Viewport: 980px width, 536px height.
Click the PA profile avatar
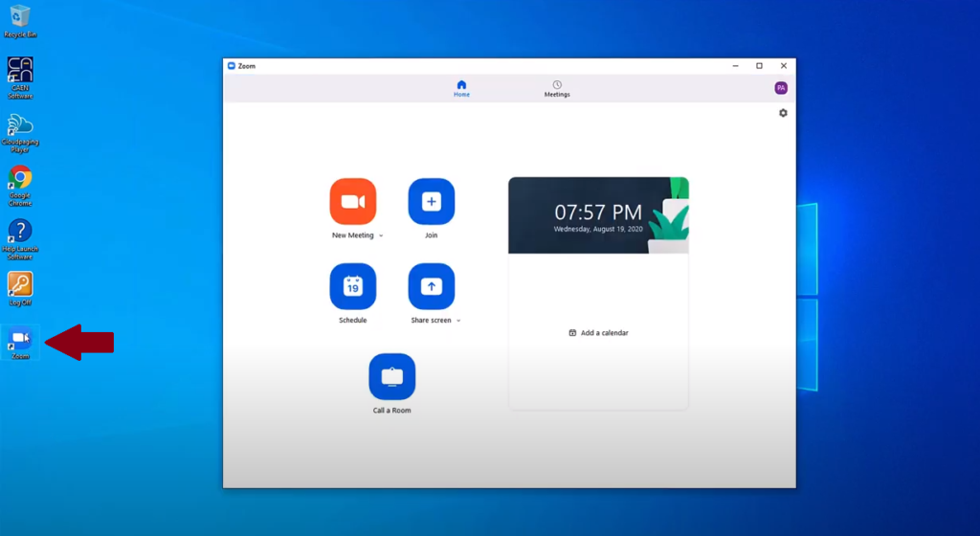coord(781,88)
